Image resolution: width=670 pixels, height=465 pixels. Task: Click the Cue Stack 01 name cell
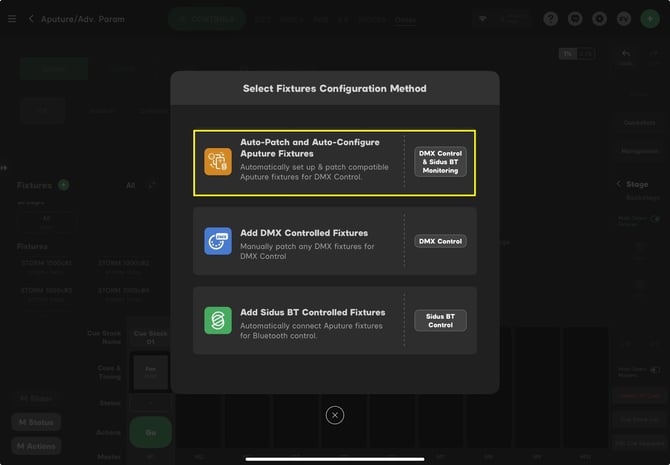tap(150, 337)
